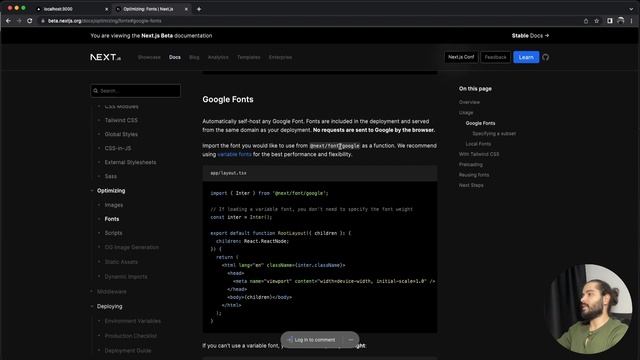
Task: Jump to Specifying a subset
Action: point(494,133)
